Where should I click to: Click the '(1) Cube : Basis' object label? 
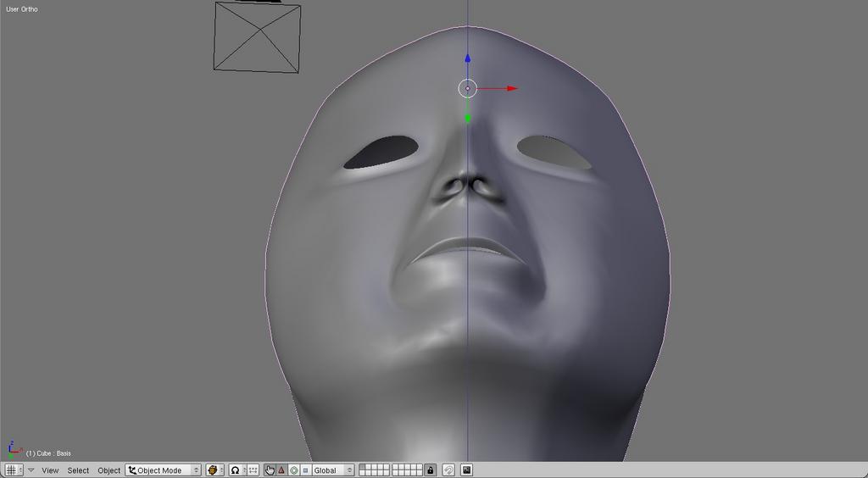point(48,453)
